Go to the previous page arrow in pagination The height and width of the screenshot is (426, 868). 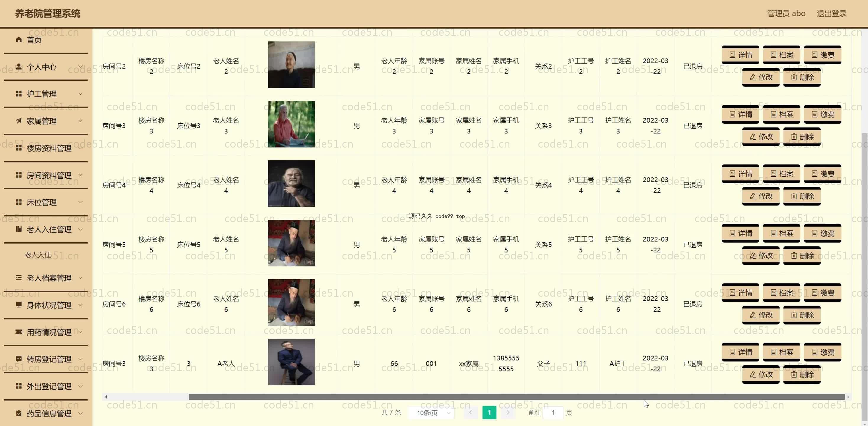(x=471, y=412)
